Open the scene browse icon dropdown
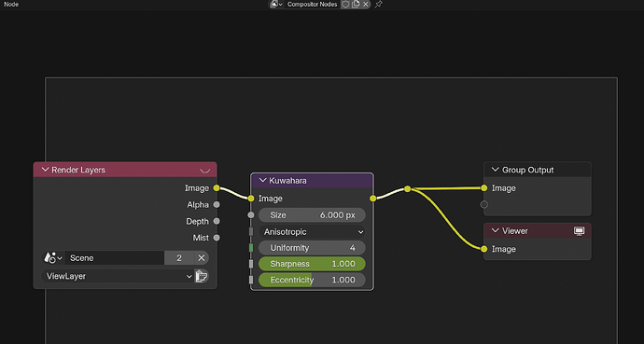 click(52, 258)
